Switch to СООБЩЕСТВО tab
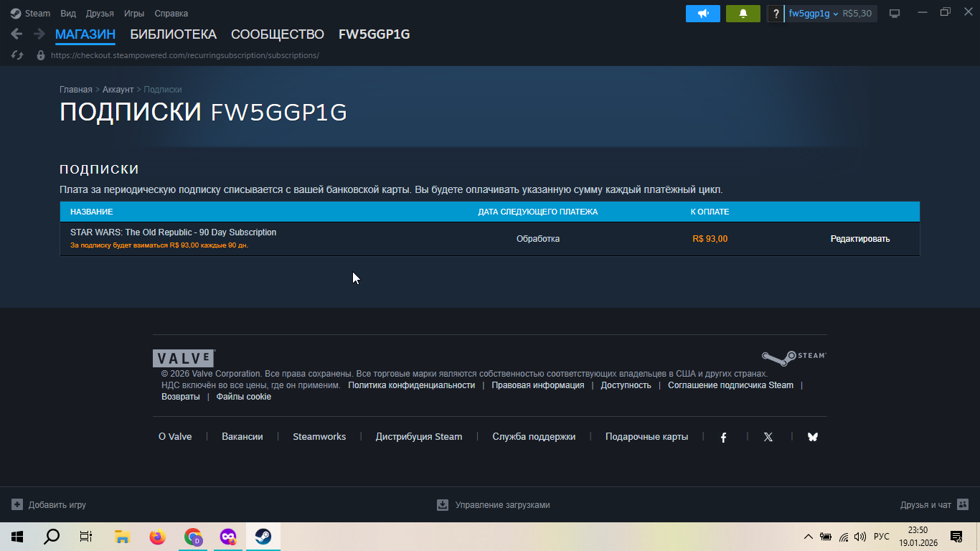 [278, 34]
